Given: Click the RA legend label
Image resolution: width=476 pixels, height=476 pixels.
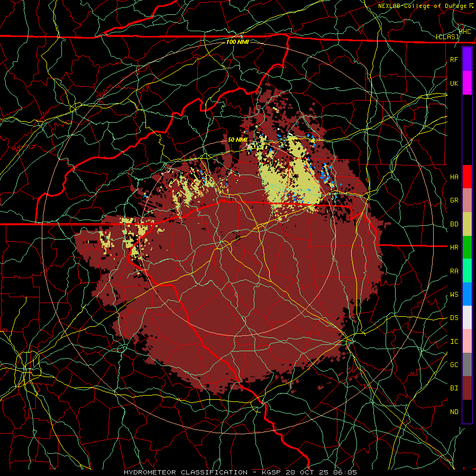Looking at the screenshot, I should point(454,271).
